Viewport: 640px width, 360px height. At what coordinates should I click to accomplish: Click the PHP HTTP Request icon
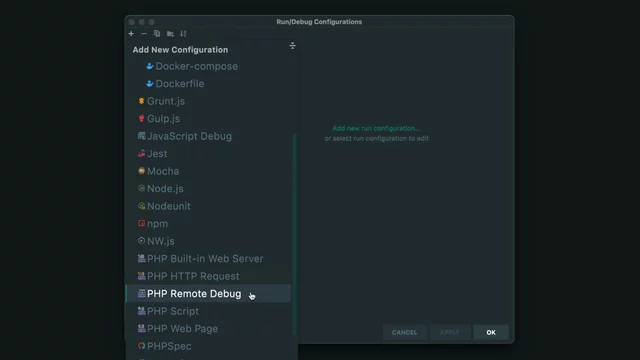coord(141,276)
